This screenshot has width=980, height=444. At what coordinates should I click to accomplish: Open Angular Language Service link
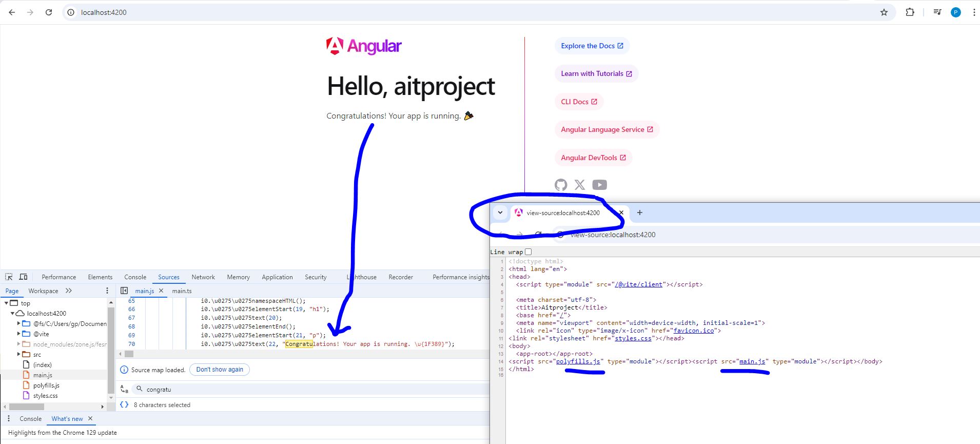(607, 129)
